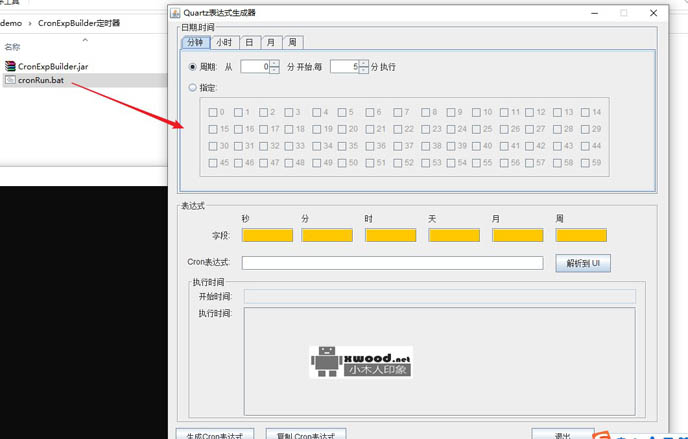
Task: Click the CronExpBuilder.jar archive icon
Action: pyautogui.click(x=11, y=66)
